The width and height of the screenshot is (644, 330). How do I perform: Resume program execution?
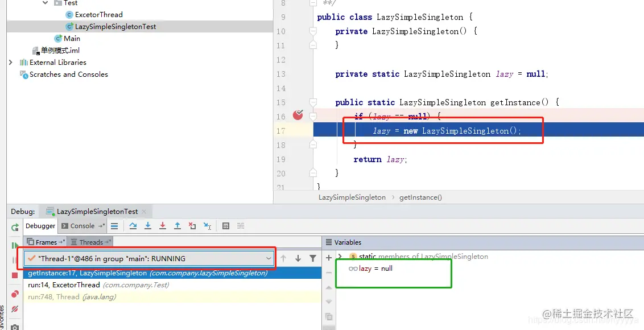point(15,245)
